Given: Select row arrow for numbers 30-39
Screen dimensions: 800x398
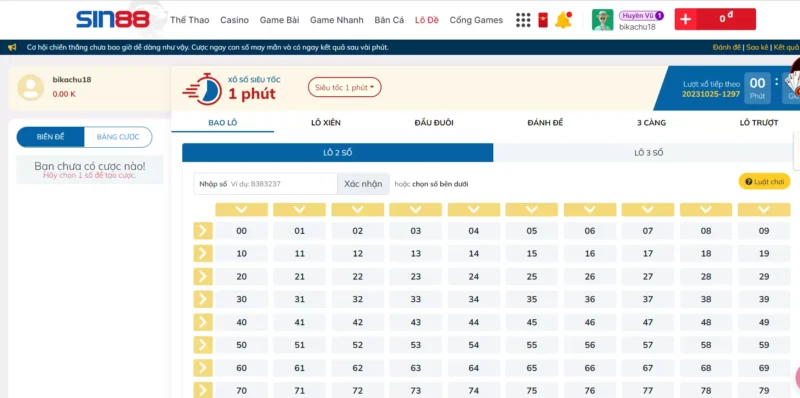Looking at the screenshot, I should [x=203, y=299].
